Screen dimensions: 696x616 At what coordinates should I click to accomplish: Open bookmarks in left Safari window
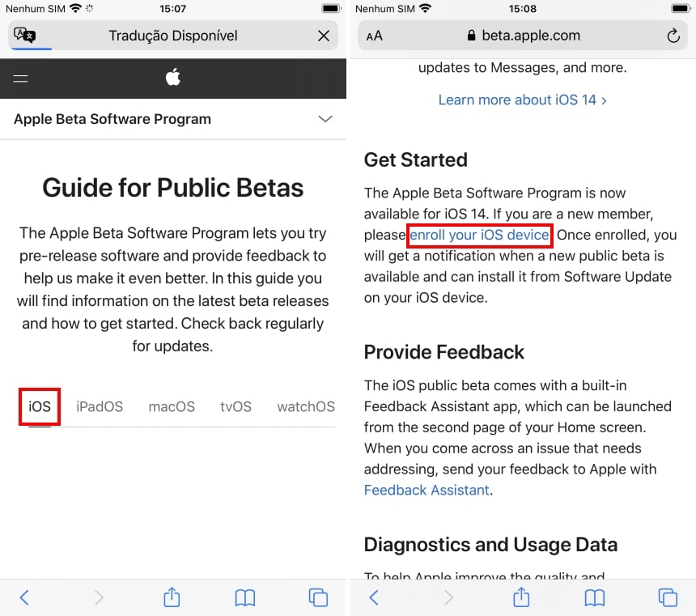[245, 598]
